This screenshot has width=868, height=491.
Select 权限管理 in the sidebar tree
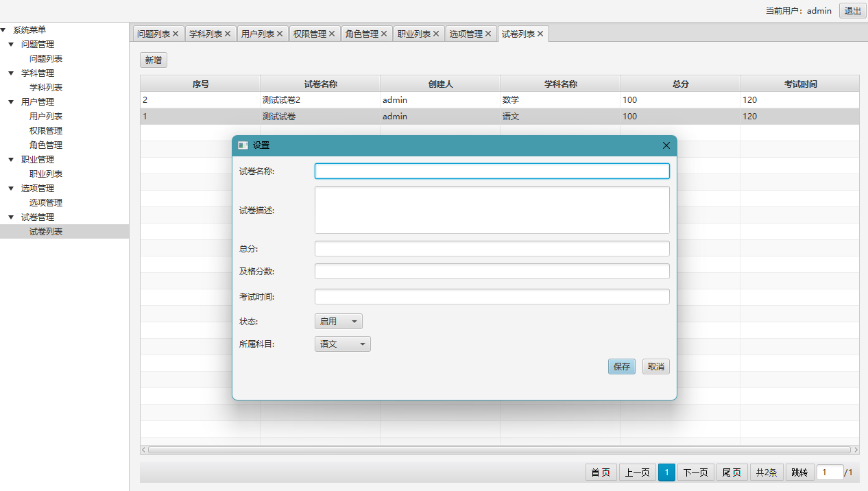pyautogui.click(x=46, y=131)
